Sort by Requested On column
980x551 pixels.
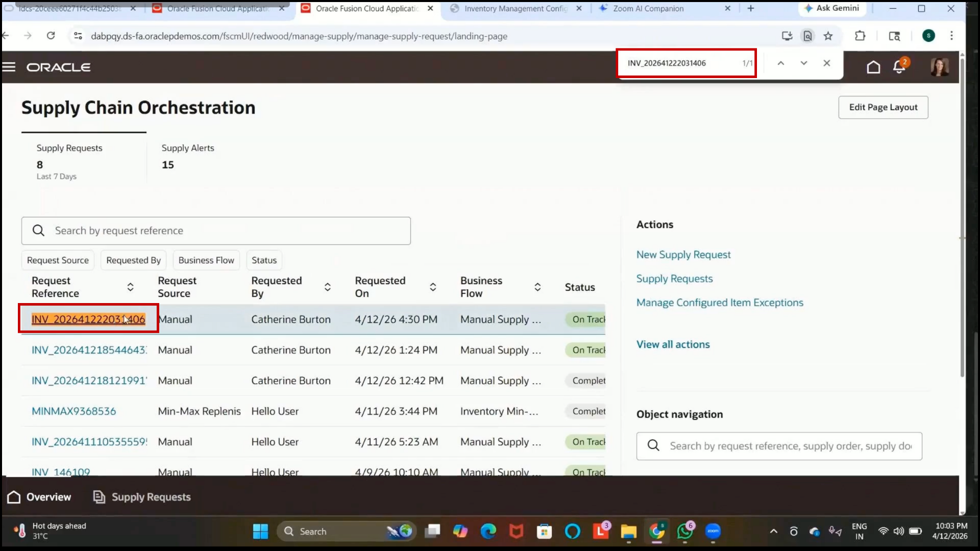pos(433,287)
